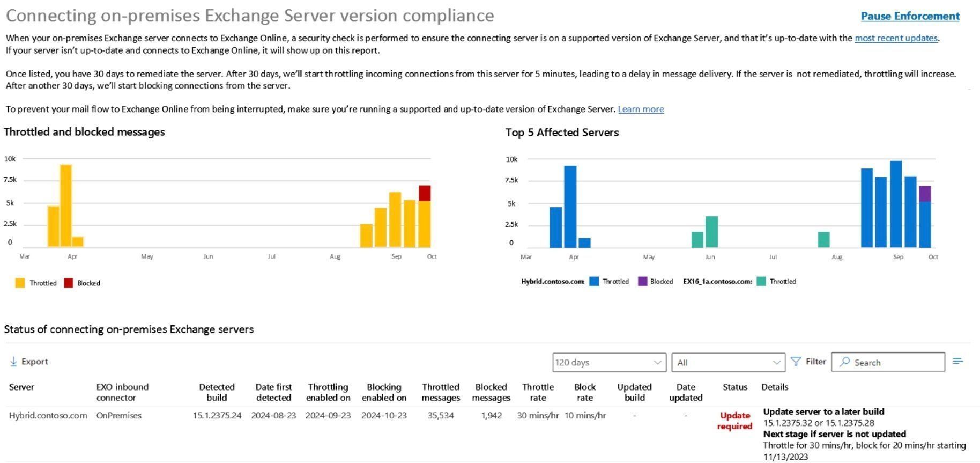Viewport: 980px width, 463px height.
Task: Click the 'Status of connecting on-premises Exchange servers' heading
Action: click(x=129, y=329)
